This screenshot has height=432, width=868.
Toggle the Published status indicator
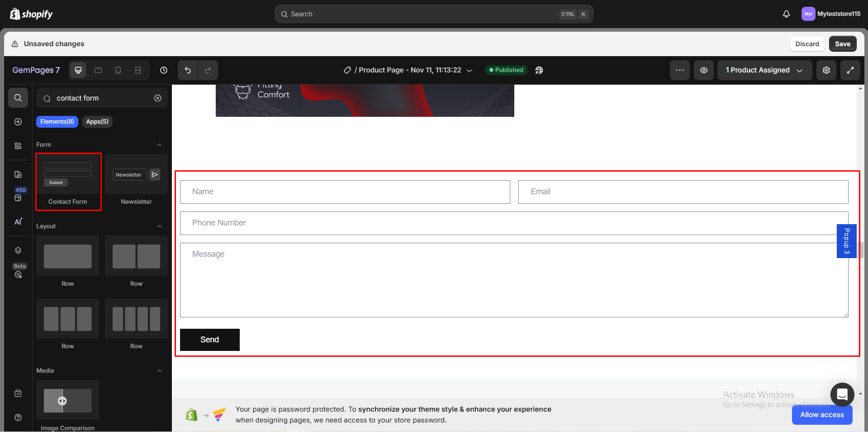tap(506, 70)
